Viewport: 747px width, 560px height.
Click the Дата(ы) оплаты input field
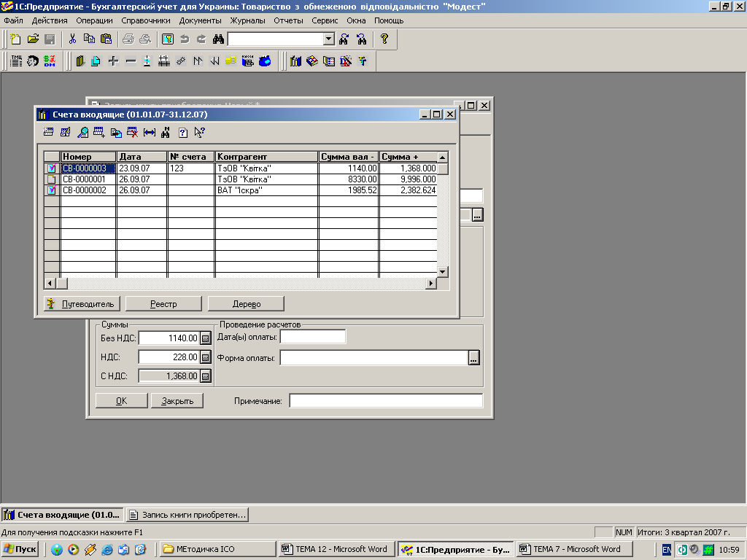312,337
